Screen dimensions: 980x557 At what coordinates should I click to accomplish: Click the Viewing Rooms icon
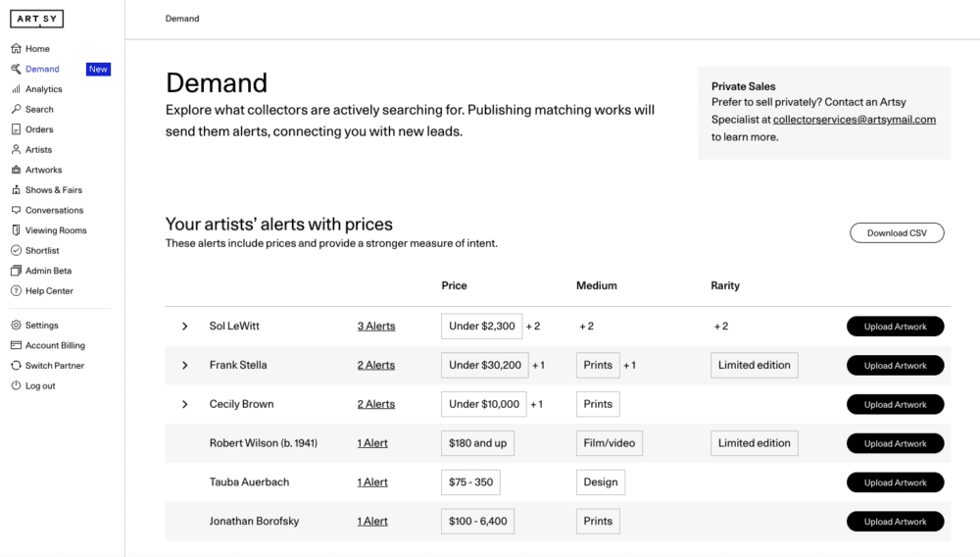17,230
